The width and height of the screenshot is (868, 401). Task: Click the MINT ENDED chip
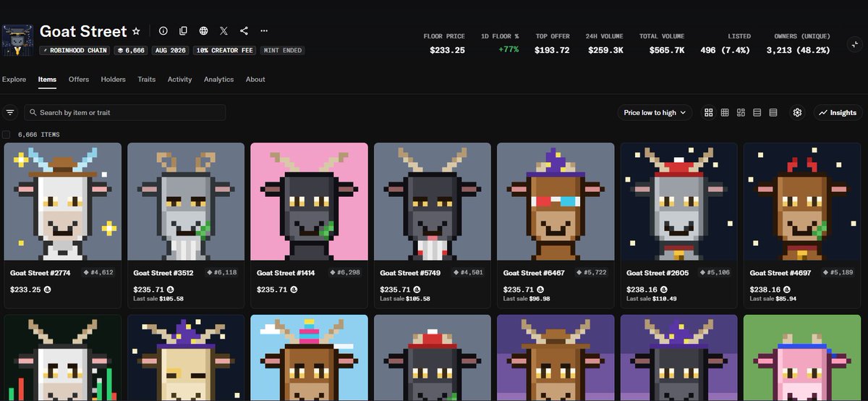click(x=283, y=51)
